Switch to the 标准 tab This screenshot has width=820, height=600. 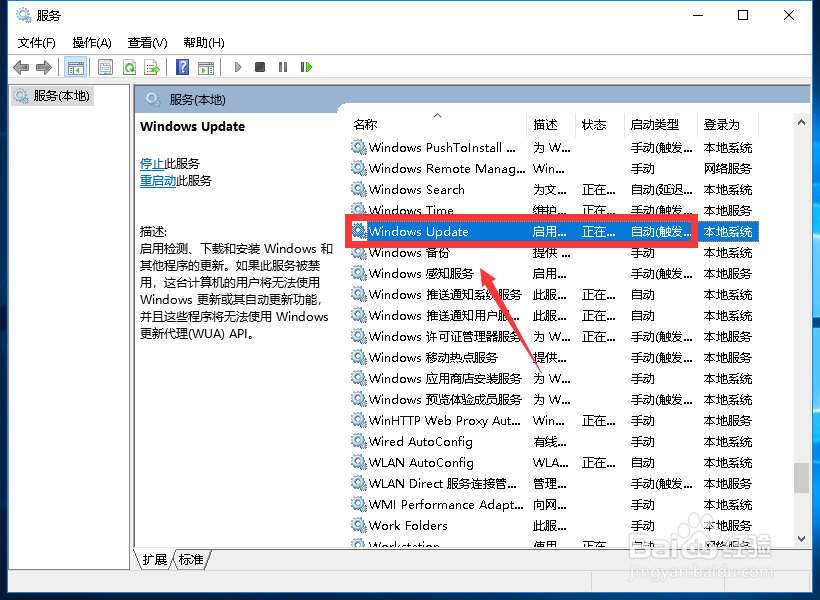[x=191, y=560]
